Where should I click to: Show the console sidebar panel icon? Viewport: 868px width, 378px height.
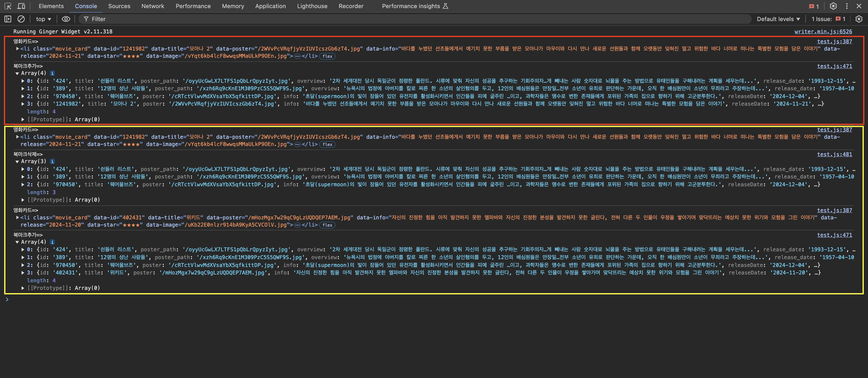pyautogui.click(x=8, y=19)
